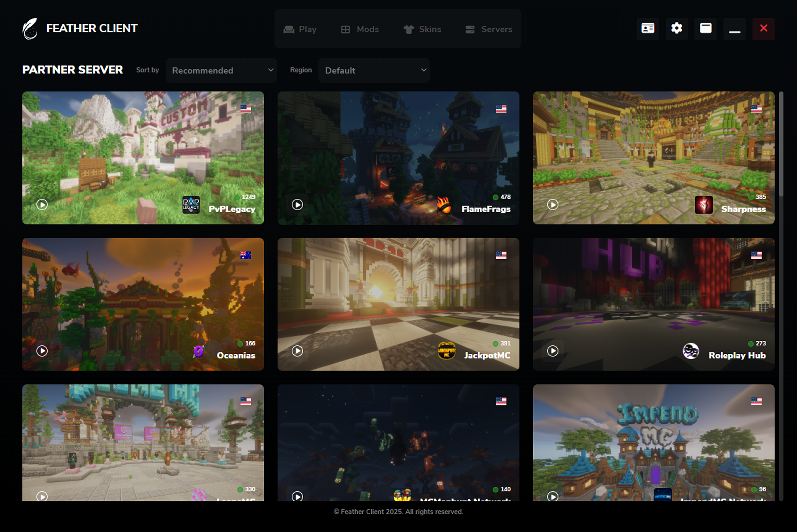Click the Feather Client logo
This screenshot has width=797, height=532.
[x=30, y=29]
